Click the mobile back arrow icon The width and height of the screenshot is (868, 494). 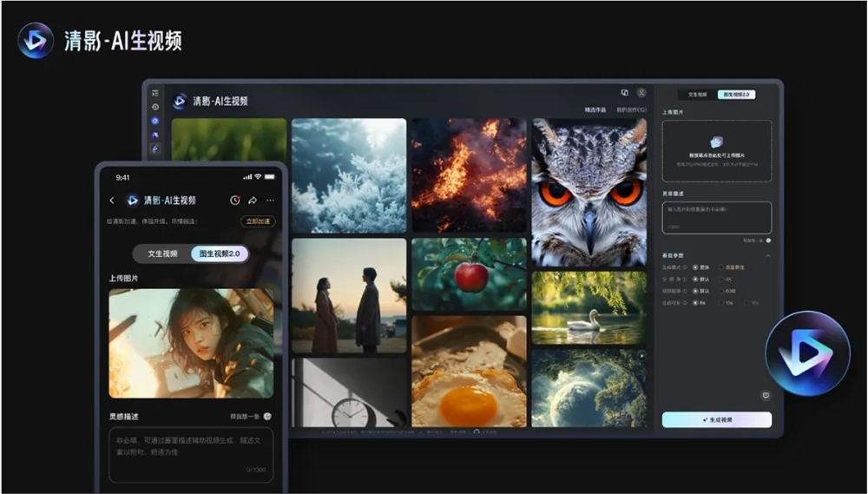(x=112, y=201)
